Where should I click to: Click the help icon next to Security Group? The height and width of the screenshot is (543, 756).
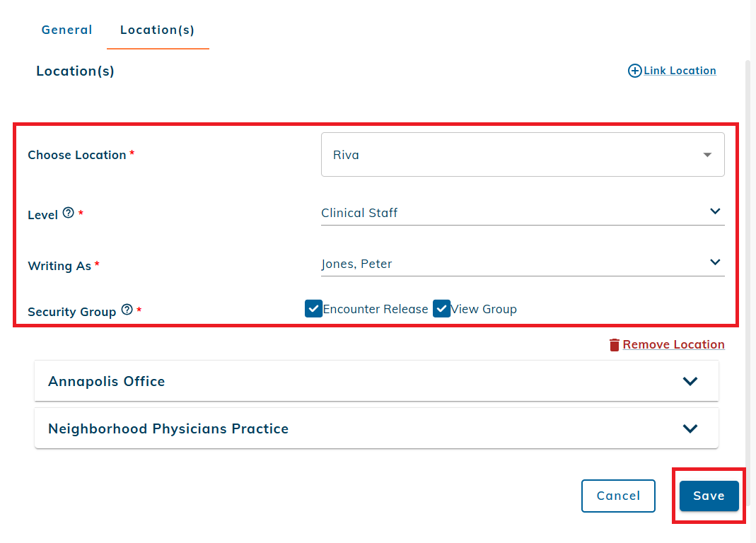(127, 310)
